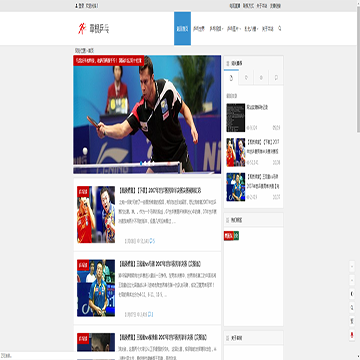Switch to the third icon tab in the sidebar widget
This screenshot has width=360, height=360.
point(261,78)
